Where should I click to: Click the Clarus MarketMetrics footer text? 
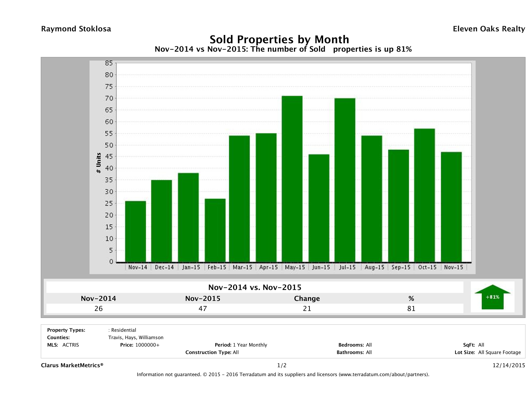[x=72, y=365]
